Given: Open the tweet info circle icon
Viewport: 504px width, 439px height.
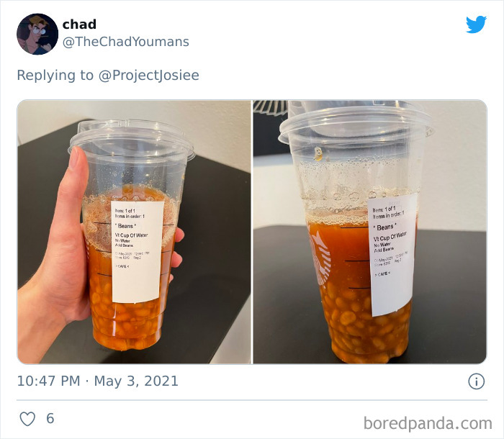Looking at the screenshot, I should (476, 381).
